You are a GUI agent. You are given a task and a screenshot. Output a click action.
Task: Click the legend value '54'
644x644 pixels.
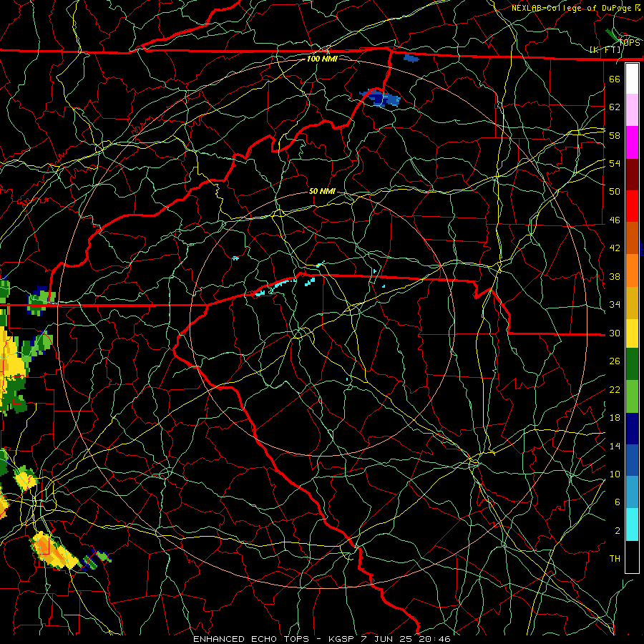click(x=615, y=163)
